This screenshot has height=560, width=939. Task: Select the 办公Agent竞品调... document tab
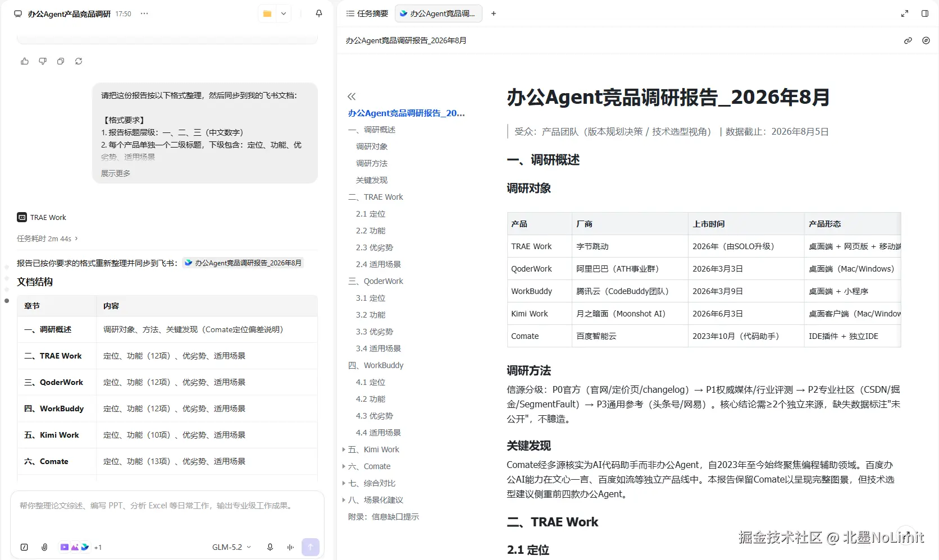pyautogui.click(x=438, y=13)
